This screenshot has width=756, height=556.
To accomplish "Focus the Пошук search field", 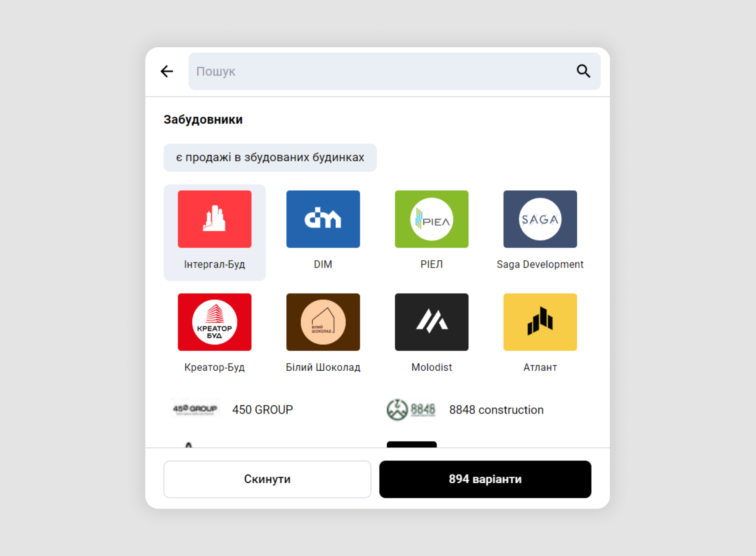I will (x=394, y=71).
